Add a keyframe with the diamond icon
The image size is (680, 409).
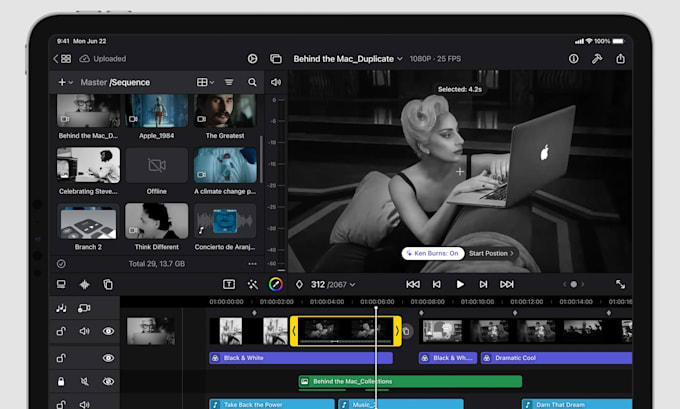coord(299,285)
